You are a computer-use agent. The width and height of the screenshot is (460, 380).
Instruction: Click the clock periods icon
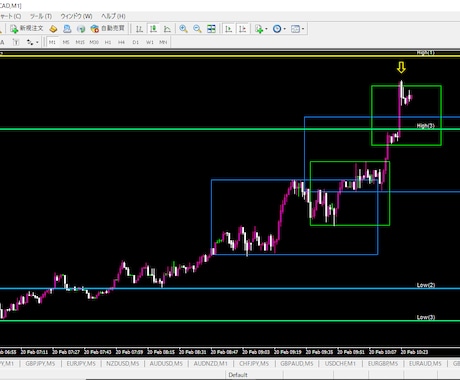(x=277, y=29)
